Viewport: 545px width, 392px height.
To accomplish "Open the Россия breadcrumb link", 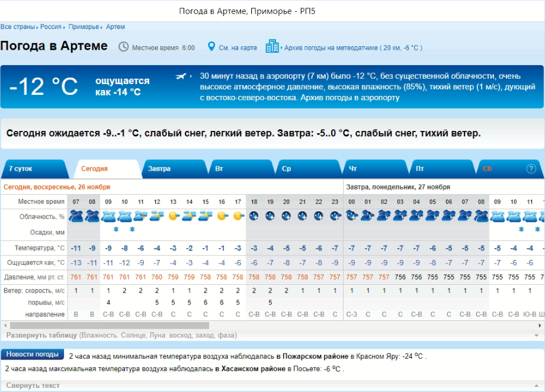I will (x=51, y=27).
